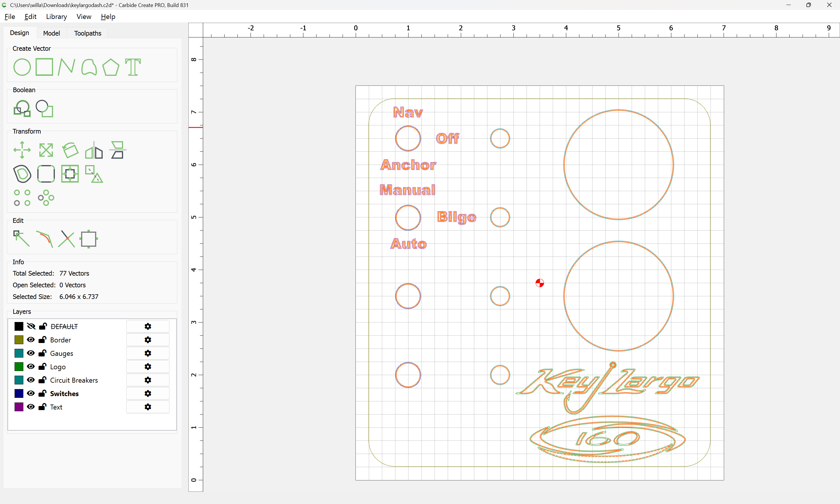Screen dimensions: 840x504
Task: Open settings gear for Text layer
Action: click(148, 407)
